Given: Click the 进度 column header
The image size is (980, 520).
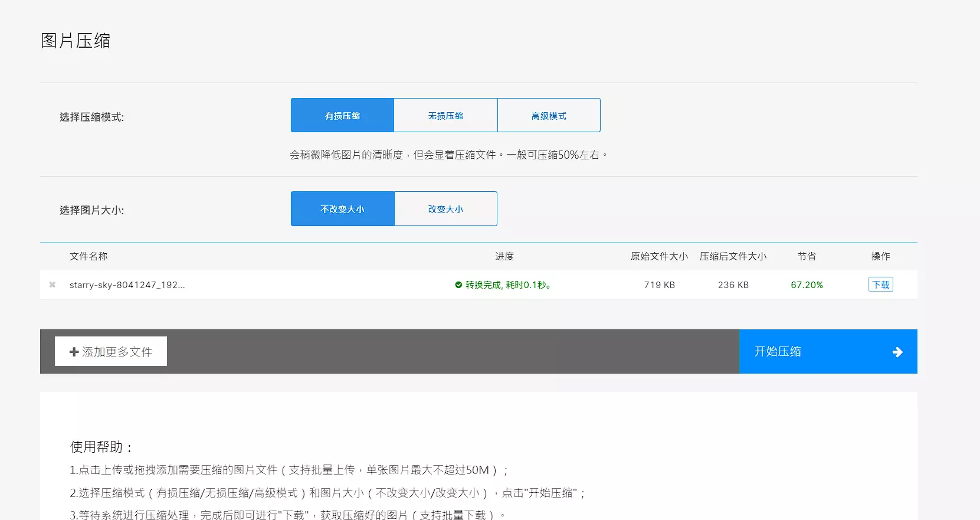Looking at the screenshot, I should [504, 256].
